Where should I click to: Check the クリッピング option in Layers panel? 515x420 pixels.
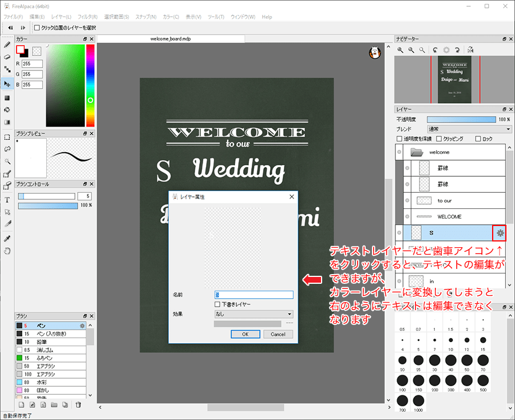pos(438,139)
